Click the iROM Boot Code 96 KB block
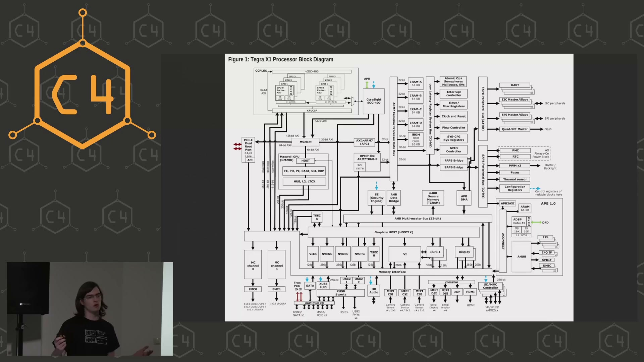The height and width of the screenshot is (362, 644). click(x=416, y=139)
